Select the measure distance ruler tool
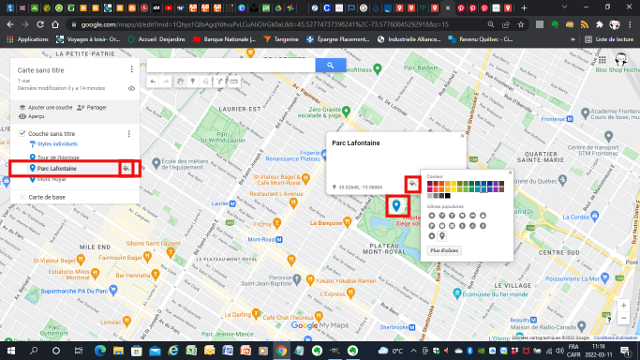Image resolution: width=640 pixels, height=360 pixels. (x=234, y=82)
